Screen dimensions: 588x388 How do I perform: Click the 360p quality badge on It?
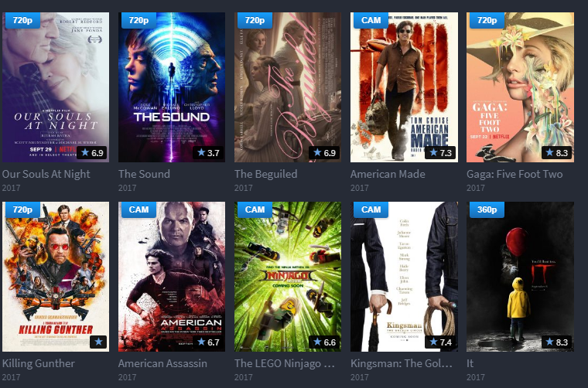(487, 209)
